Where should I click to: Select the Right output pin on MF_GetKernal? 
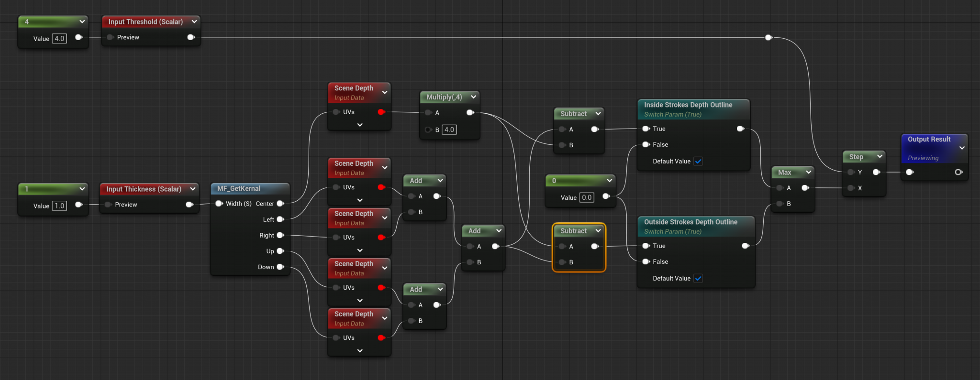pos(280,235)
